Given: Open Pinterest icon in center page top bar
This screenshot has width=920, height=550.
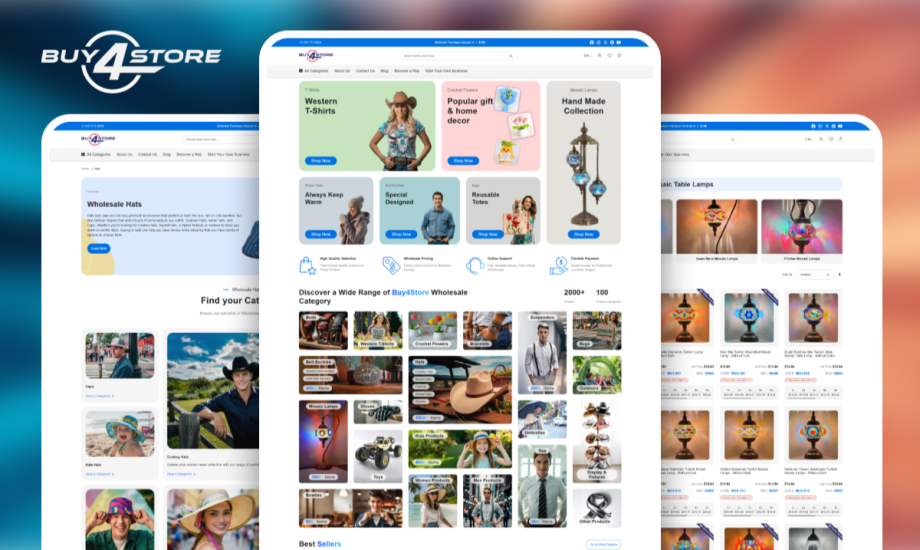Looking at the screenshot, I should coord(612,42).
